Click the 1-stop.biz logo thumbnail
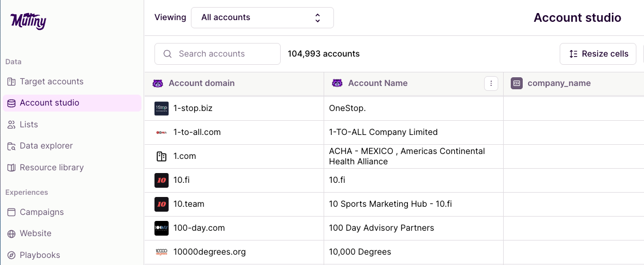Screen dimensions: 644x265 162,108
